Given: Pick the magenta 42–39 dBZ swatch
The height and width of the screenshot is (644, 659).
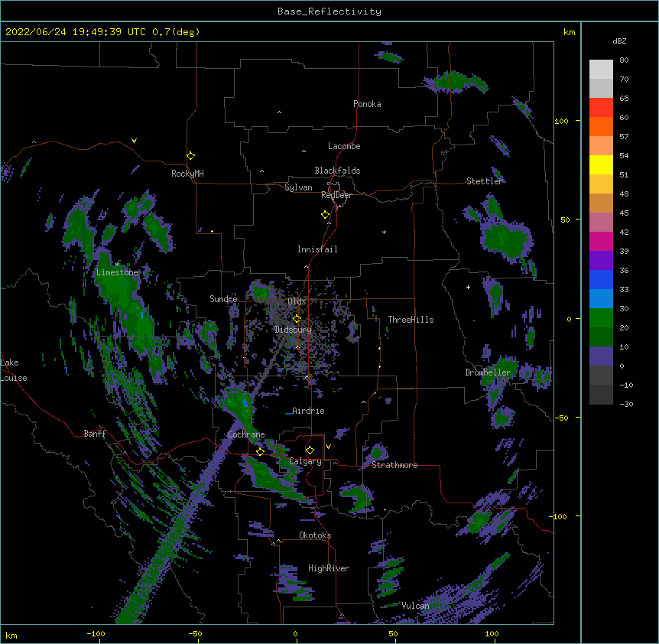Looking at the screenshot, I should tap(601, 241).
